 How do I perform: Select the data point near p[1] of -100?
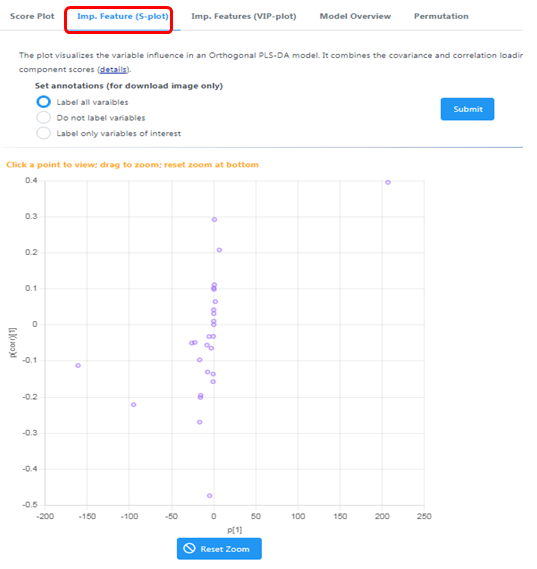134,405
